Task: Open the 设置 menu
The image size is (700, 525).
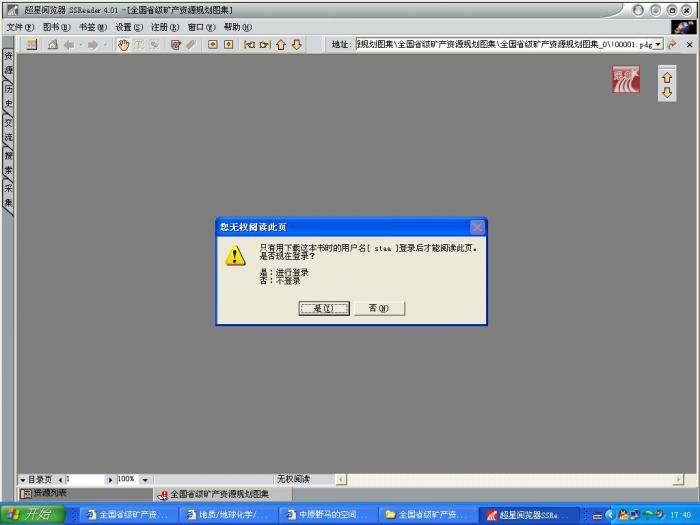Action: [x=129, y=27]
